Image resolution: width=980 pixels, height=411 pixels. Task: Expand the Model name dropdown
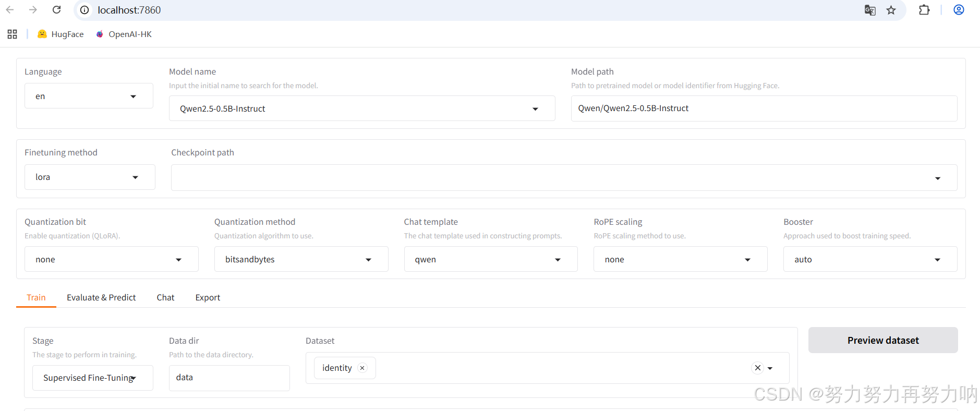(x=362, y=108)
